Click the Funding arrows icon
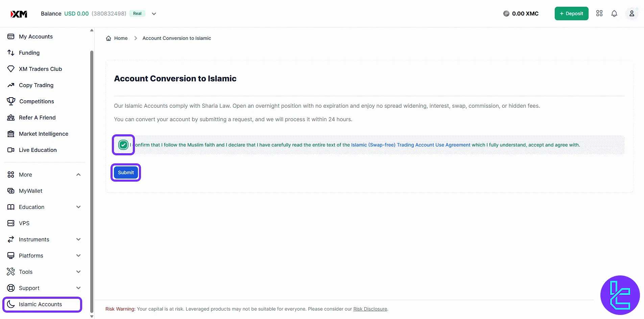 coord(11,53)
